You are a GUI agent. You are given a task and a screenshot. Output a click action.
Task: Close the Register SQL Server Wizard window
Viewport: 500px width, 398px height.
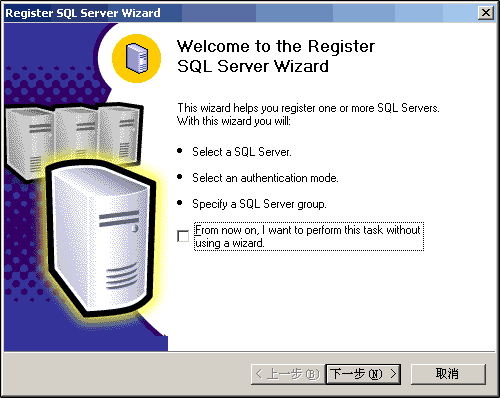coord(486,13)
